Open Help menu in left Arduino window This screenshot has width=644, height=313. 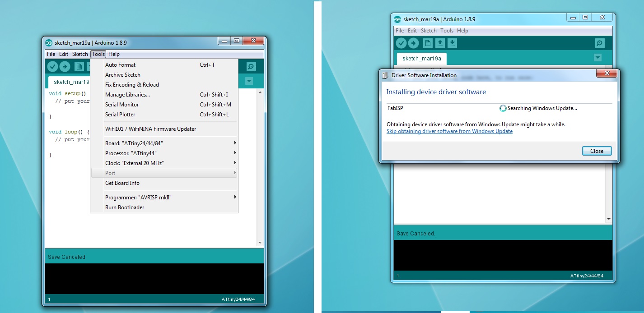pos(114,54)
